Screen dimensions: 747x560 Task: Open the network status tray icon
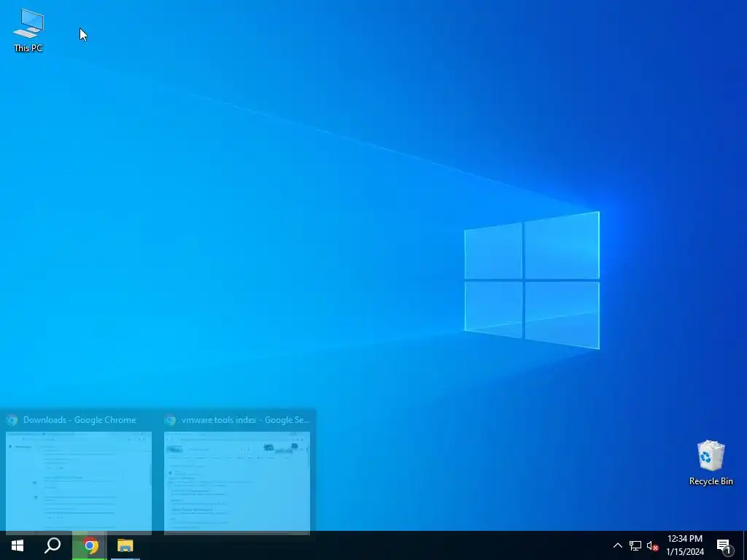click(x=635, y=545)
